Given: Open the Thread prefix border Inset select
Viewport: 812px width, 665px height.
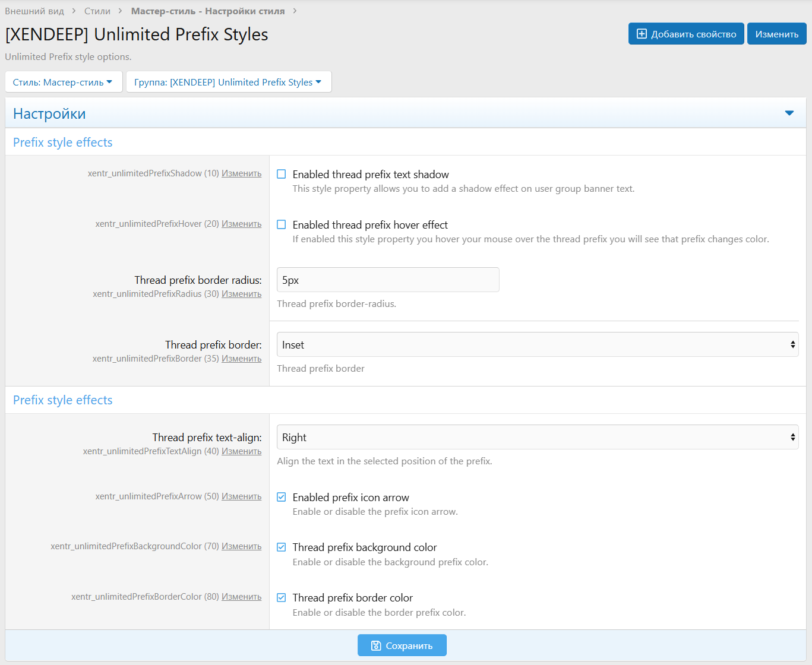Looking at the screenshot, I should [x=538, y=344].
